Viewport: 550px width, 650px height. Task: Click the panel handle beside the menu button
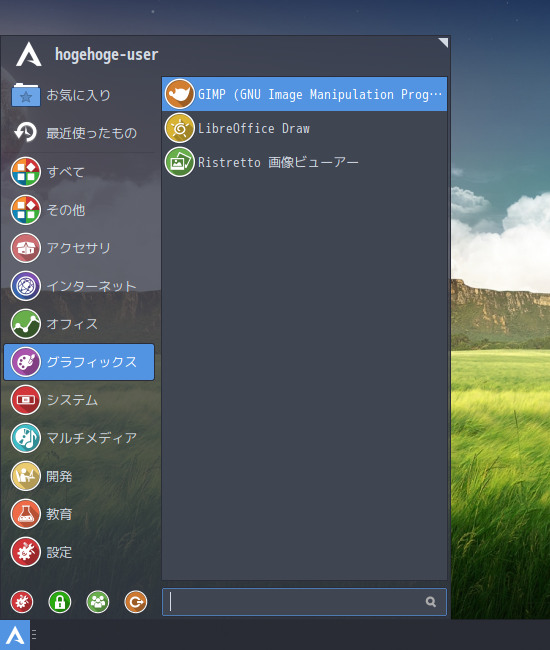pos(34,635)
